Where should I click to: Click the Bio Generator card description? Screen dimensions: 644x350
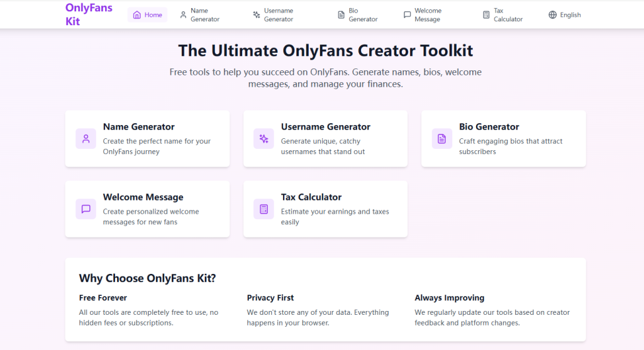(x=510, y=146)
